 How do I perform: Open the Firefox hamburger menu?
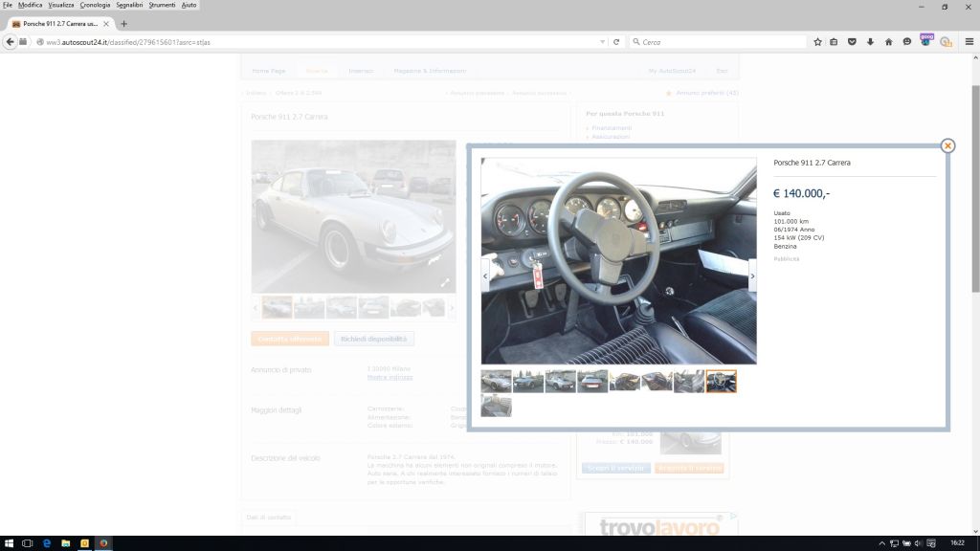969,42
